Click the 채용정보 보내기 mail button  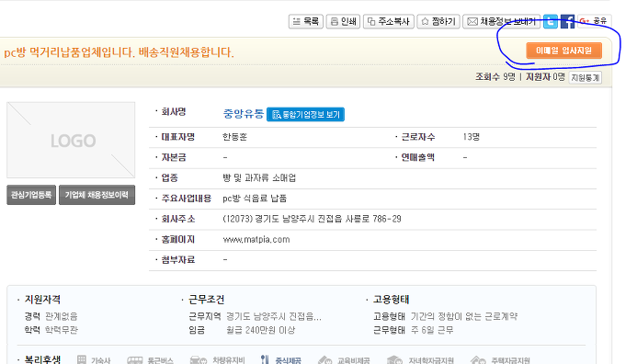point(501,21)
